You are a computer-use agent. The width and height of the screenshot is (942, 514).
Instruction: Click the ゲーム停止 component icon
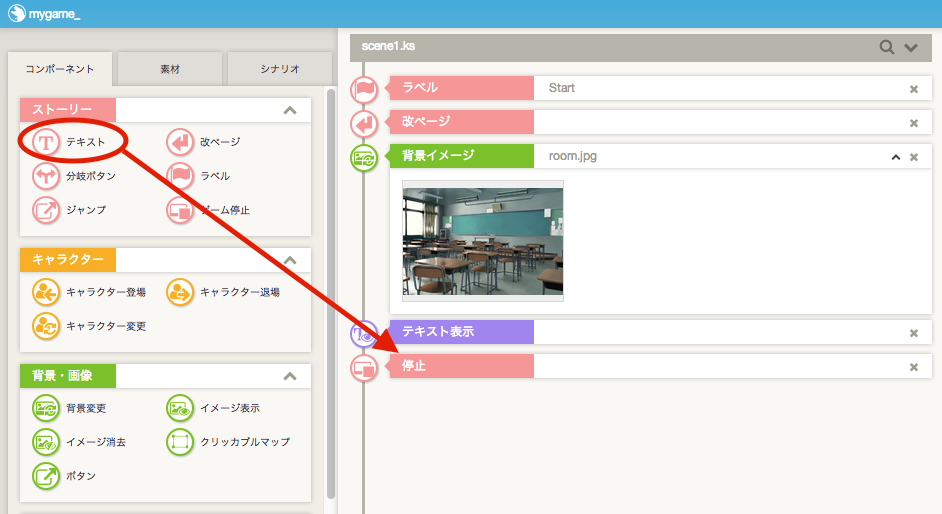(x=180, y=210)
